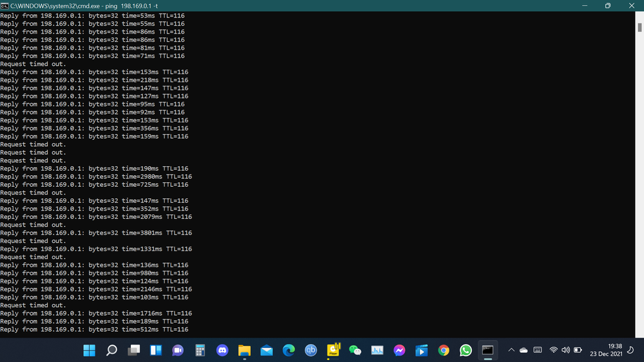Image resolution: width=644 pixels, height=362 pixels.
Task: Open the Mail app
Action: tap(267, 350)
